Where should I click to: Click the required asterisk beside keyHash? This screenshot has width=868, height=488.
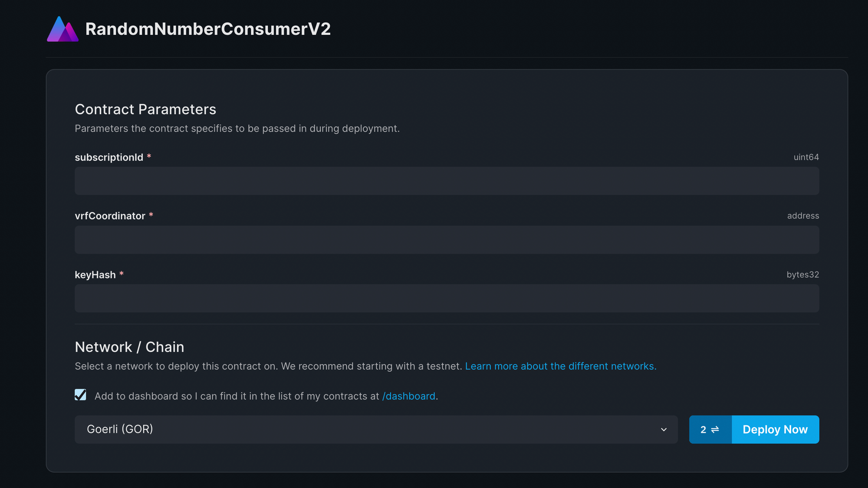point(122,274)
